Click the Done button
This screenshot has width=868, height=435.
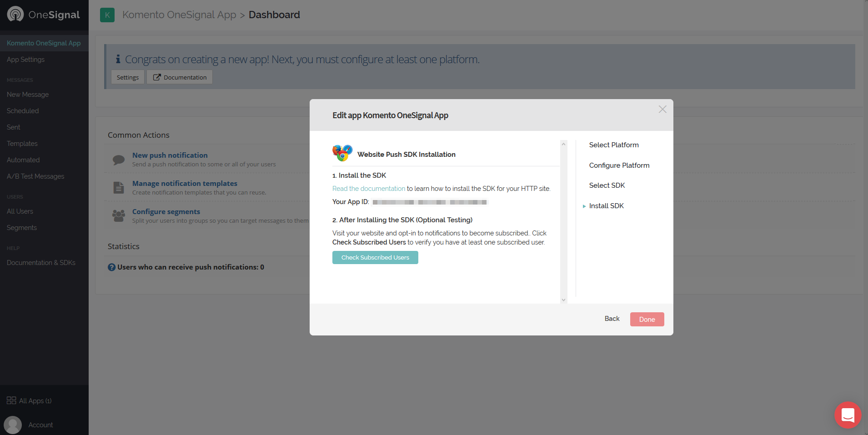pyautogui.click(x=647, y=319)
